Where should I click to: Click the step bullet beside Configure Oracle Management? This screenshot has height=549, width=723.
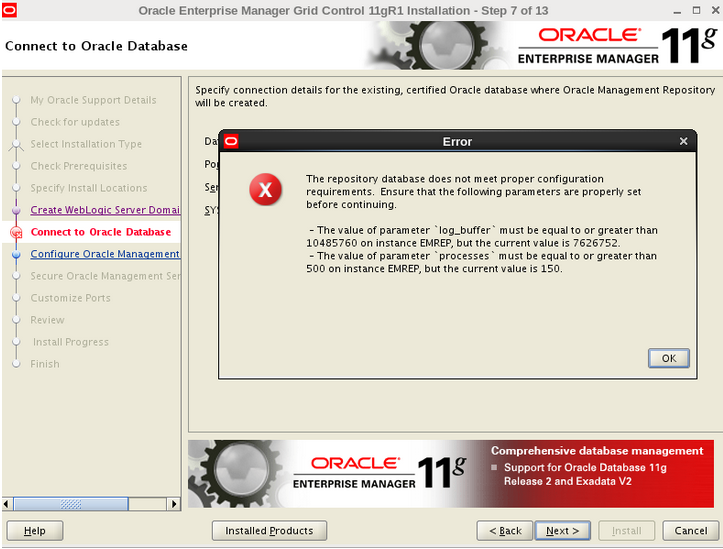pos(16,254)
